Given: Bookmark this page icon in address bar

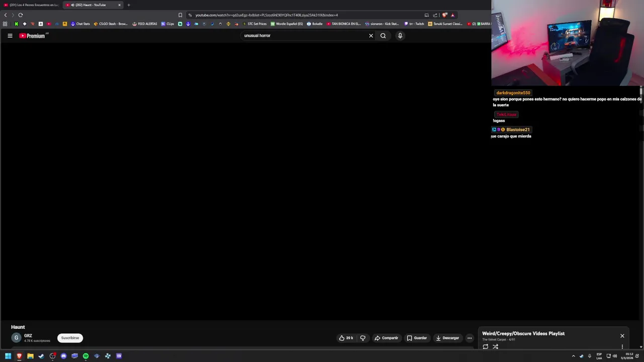Looking at the screenshot, I should click(x=180, y=15).
